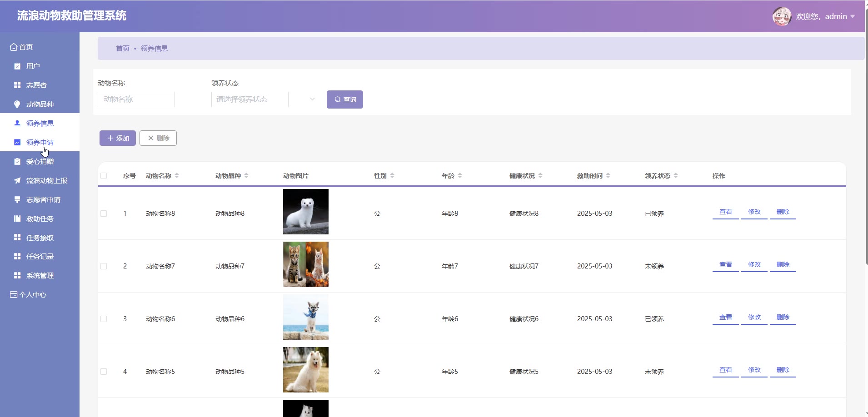Sort the table by 年龄 column
Screen dimensions: 868x417
tap(460, 176)
